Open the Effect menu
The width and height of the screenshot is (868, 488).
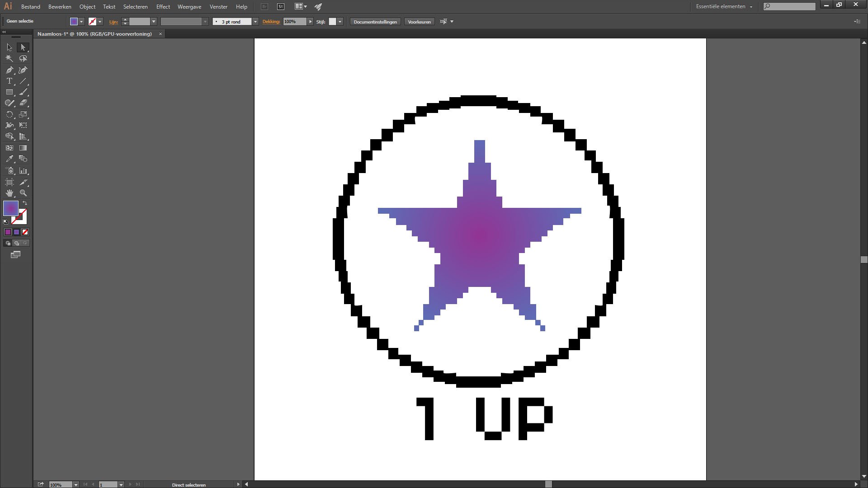[x=163, y=7]
